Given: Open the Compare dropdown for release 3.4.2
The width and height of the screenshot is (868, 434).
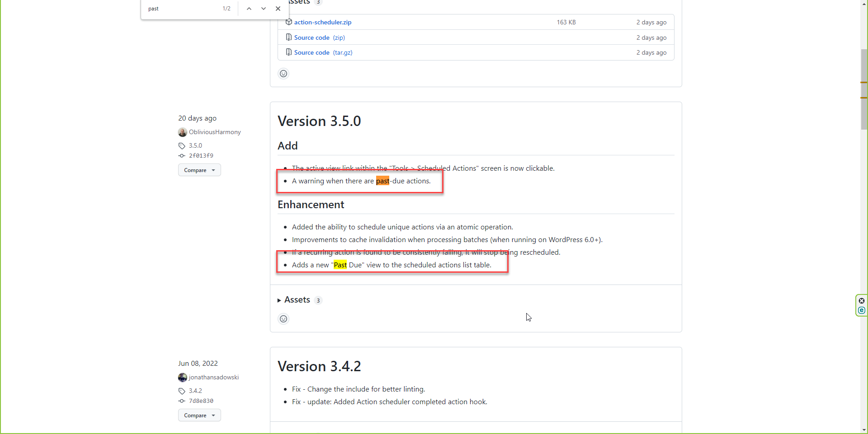Looking at the screenshot, I should 199,415.
